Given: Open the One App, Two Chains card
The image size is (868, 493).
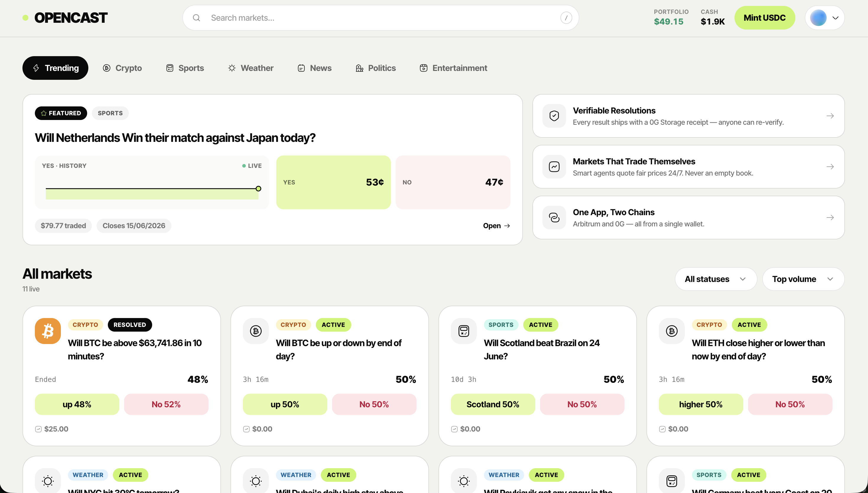Looking at the screenshot, I should pos(688,217).
